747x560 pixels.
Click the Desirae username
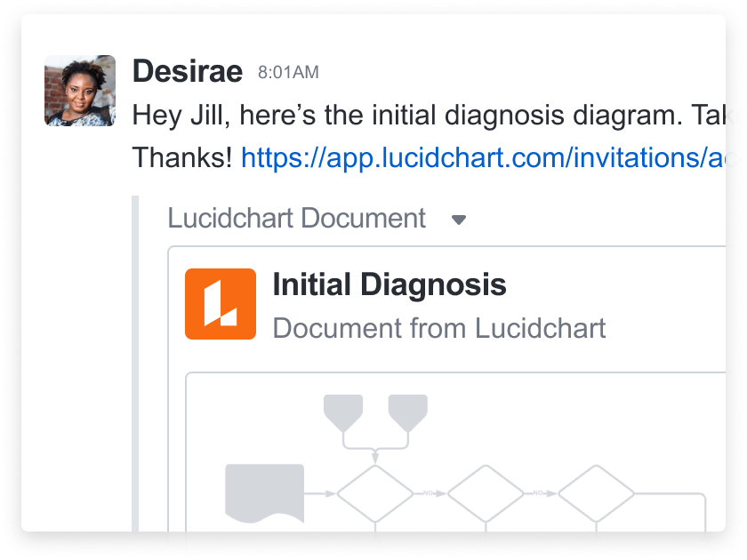point(187,71)
